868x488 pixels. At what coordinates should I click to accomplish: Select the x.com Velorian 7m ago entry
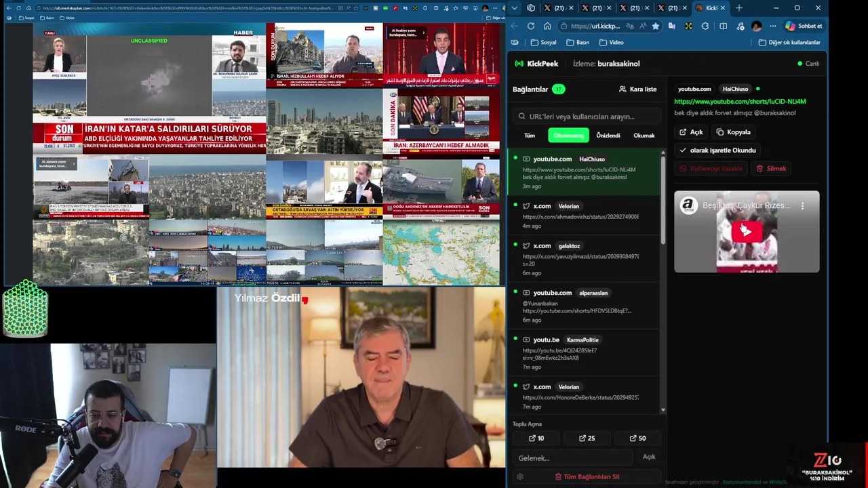pyautogui.click(x=585, y=396)
